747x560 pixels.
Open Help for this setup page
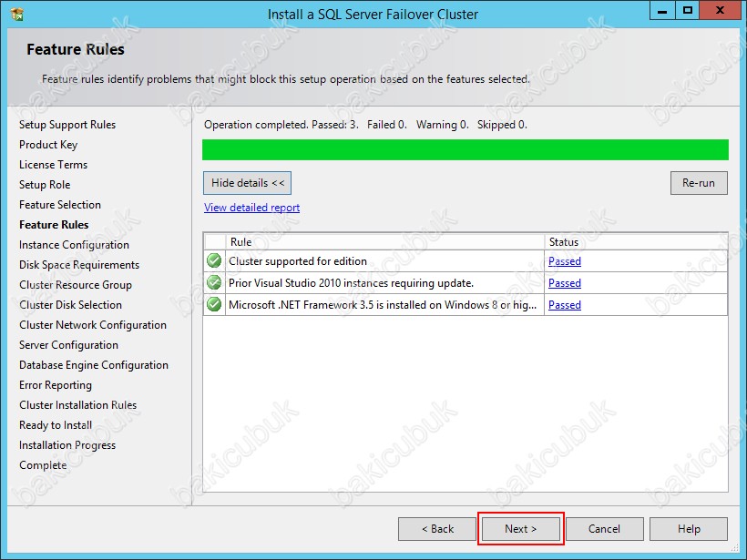[x=689, y=529]
